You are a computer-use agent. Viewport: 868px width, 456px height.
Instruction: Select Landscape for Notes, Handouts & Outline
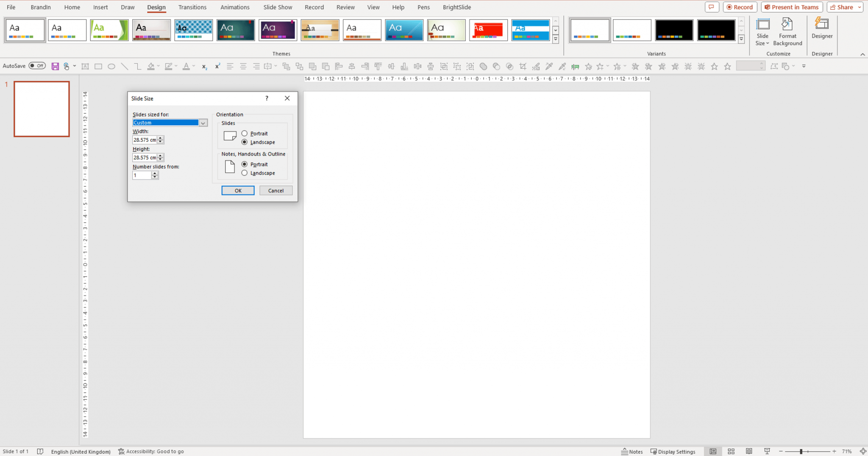244,173
